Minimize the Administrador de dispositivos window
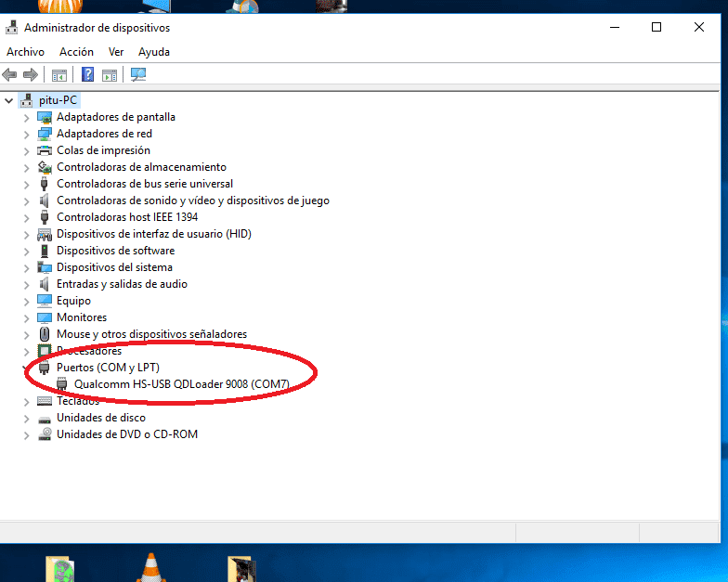Screen dimensions: 728x582 point(615,28)
